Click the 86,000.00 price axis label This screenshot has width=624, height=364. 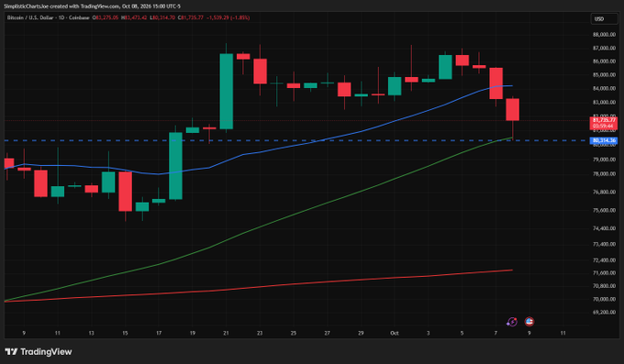tap(604, 61)
